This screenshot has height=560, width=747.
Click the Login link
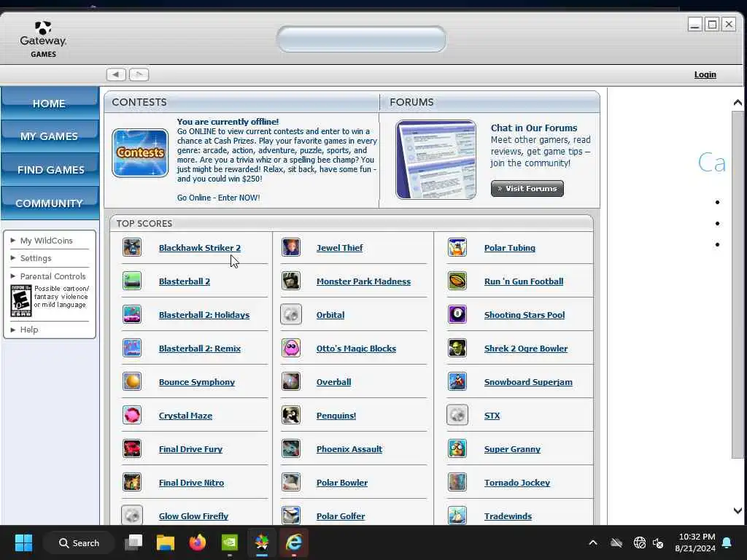point(705,74)
